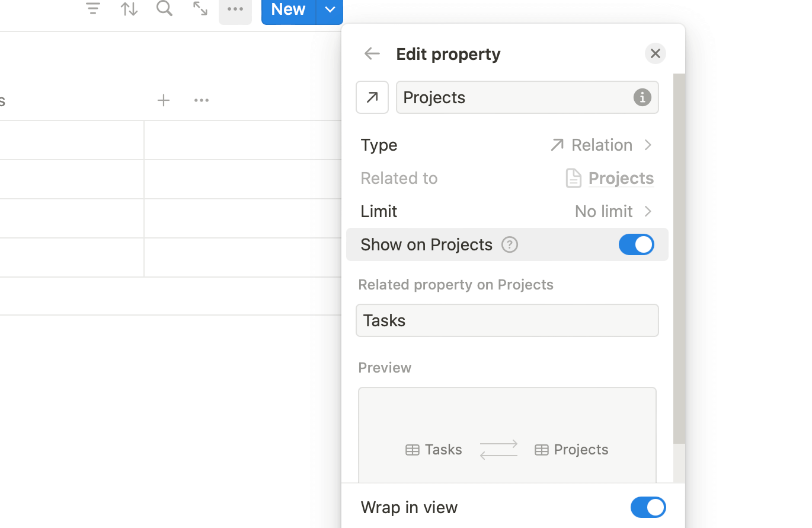The image size is (812, 528).
Task: Click the info icon in the name field
Action: pyautogui.click(x=642, y=97)
